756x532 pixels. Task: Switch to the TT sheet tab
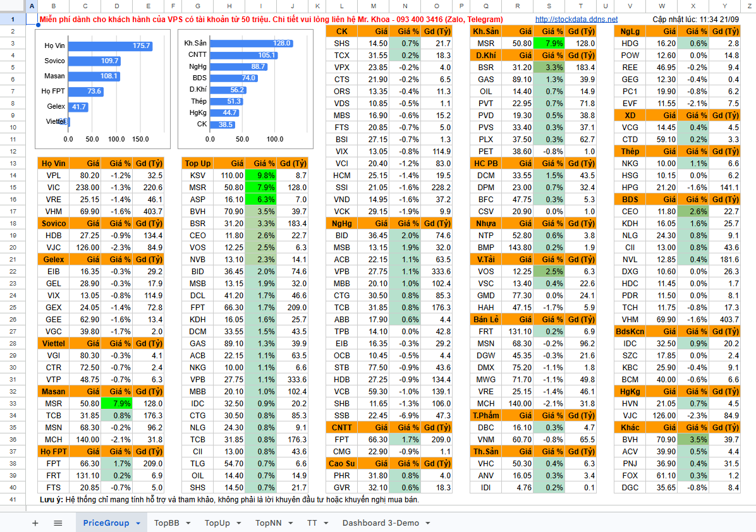coord(312,523)
